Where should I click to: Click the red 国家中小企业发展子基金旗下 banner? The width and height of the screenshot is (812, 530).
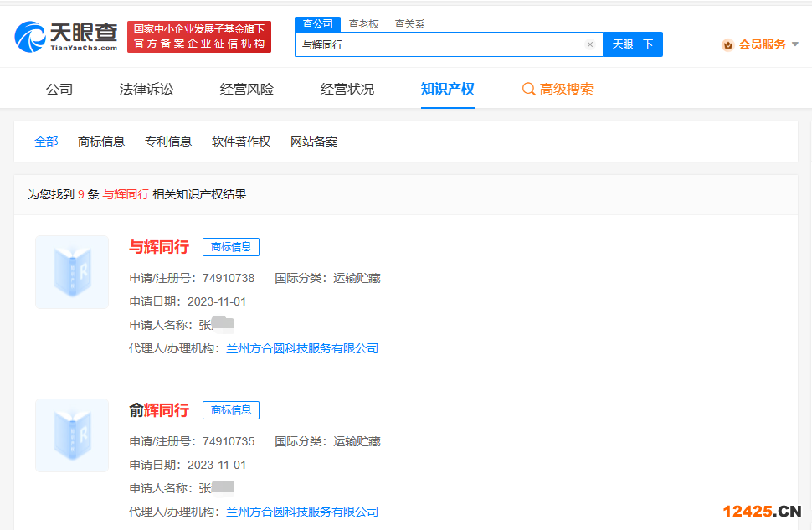(199, 37)
